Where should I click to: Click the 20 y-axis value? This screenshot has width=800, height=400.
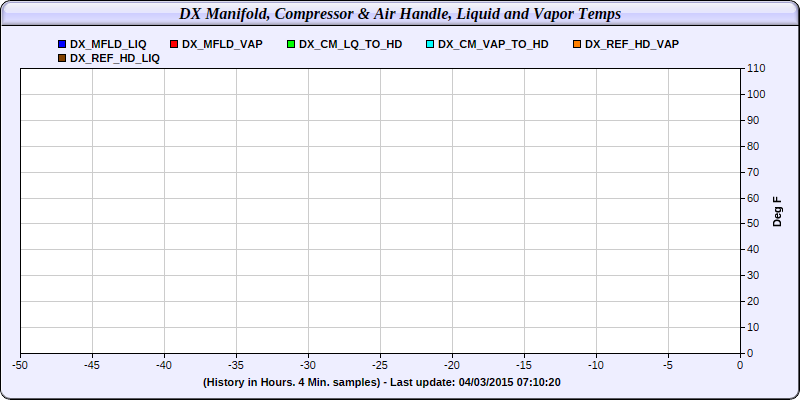[754, 302]
